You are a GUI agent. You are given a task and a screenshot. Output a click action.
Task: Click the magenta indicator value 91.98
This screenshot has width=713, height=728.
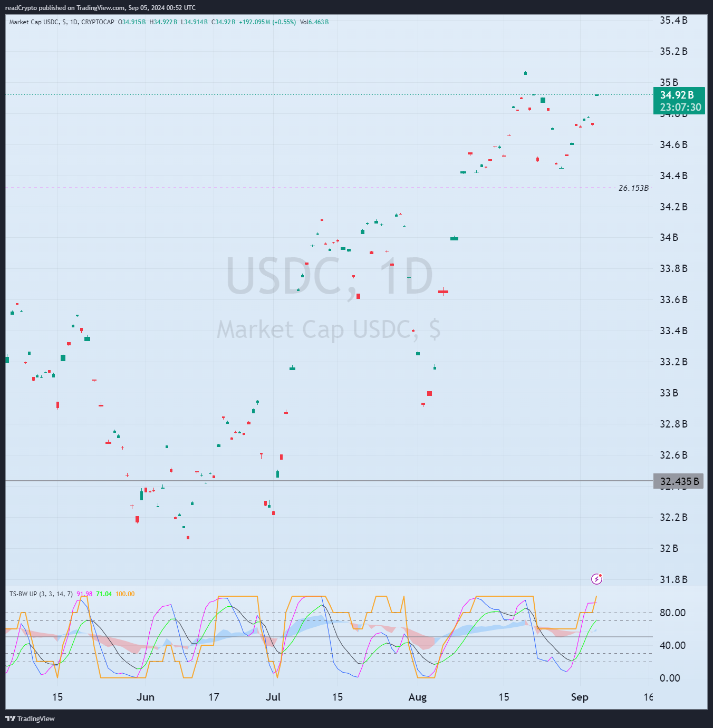click(84, 594)
